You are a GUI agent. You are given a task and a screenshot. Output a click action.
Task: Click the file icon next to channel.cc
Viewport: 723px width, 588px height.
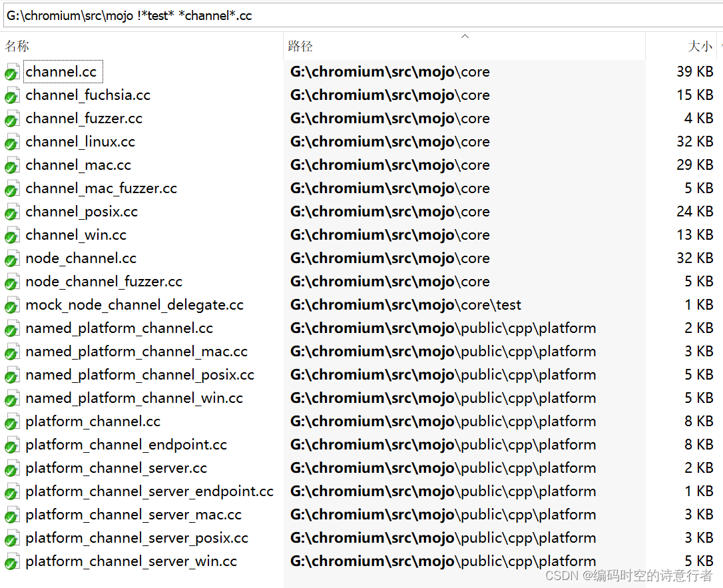click(x=12, y=73)
